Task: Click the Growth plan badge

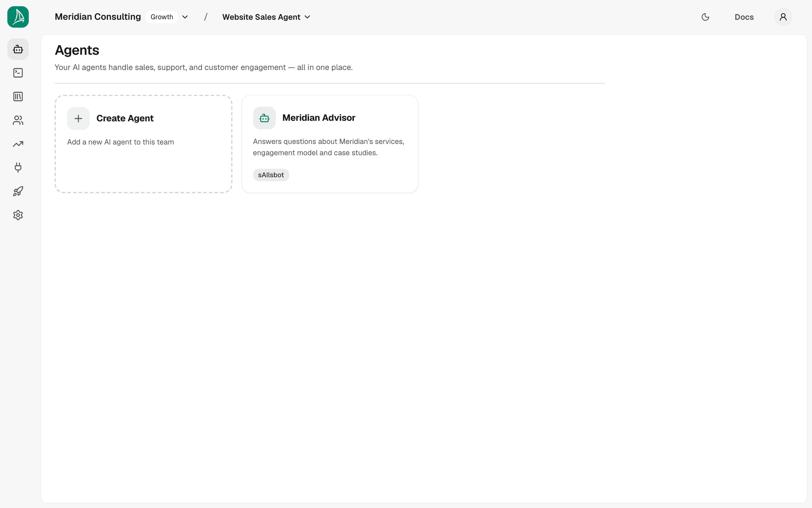Action: 162,17
